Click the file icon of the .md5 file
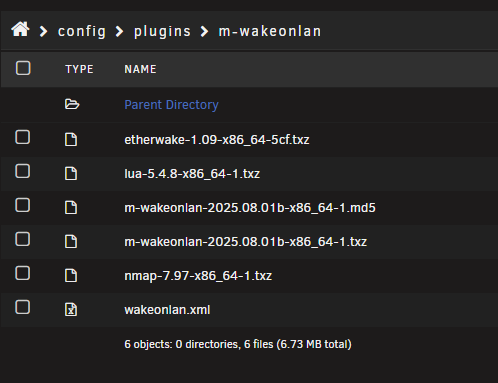The height and width of the screenshot is (383, 498). tap(71, 208)
